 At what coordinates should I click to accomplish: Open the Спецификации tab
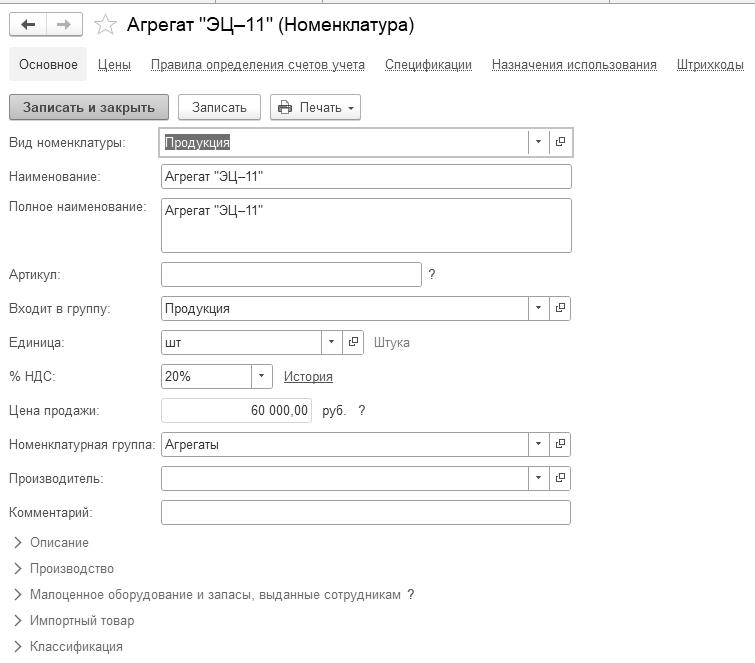coord(428,65)
